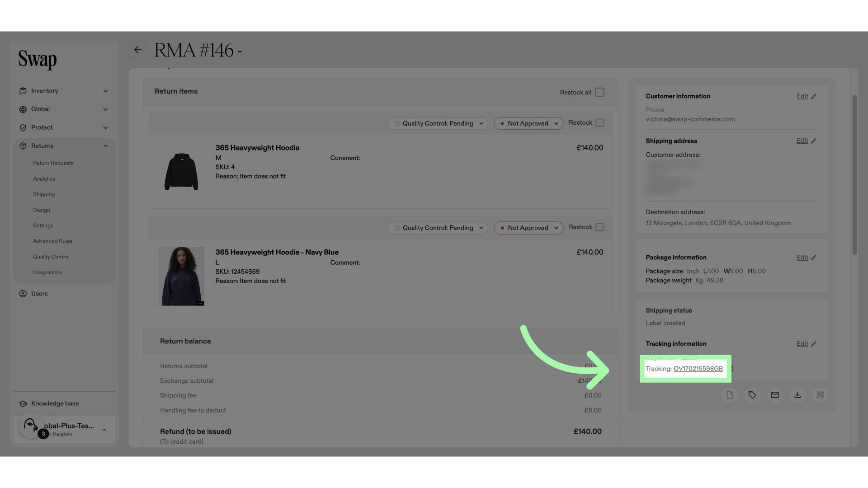Open Quality Control dropdown for black hoodie
Image resolution: width=868 pixels, height=488 pixels.
pyautogui.click(x=437, y=123)
